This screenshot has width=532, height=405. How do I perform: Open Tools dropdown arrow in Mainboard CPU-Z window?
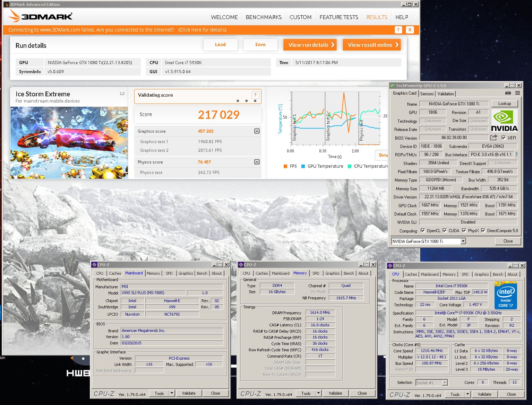[x=172, y=393]
